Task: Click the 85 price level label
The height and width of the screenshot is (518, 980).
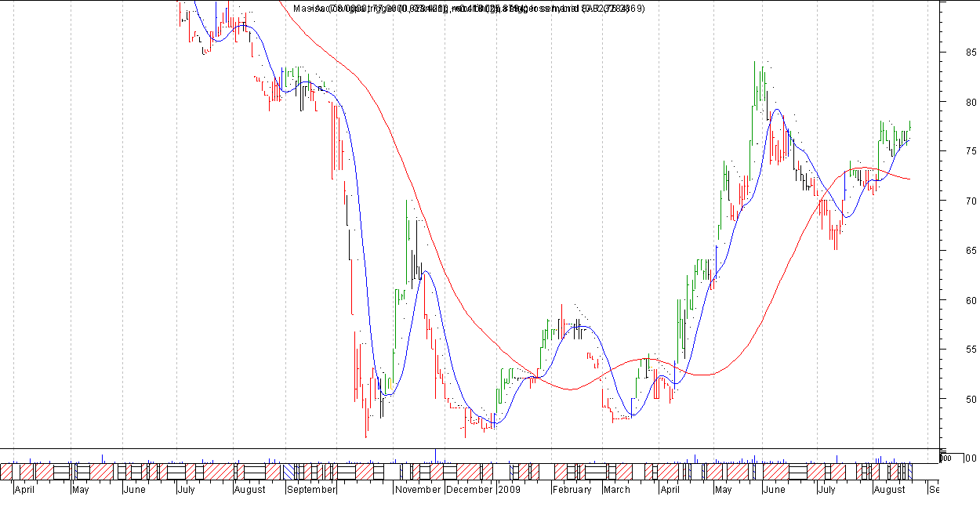Action: click(971, 53)
